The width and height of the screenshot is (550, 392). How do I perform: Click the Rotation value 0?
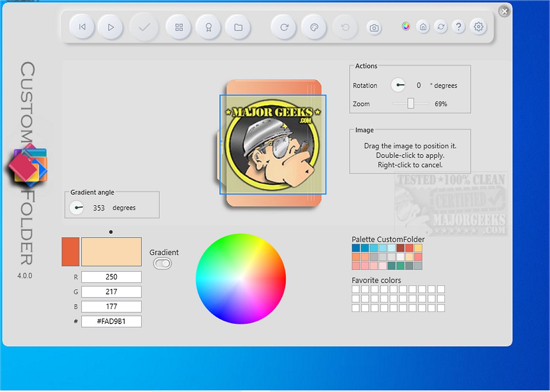point(419,85)
